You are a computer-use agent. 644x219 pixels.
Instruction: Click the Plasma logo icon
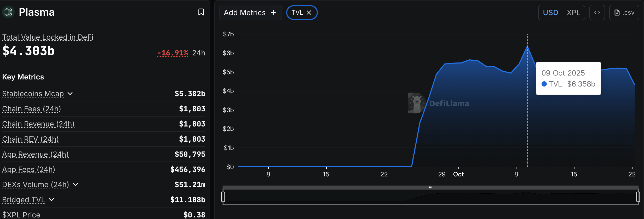point(8,12)
